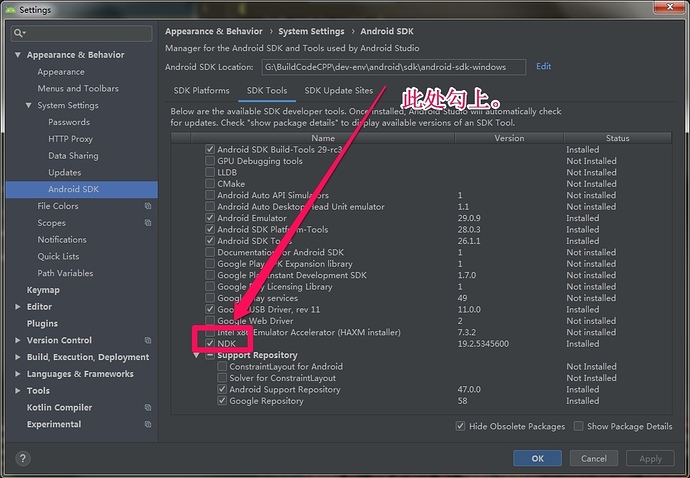Select Keymap settings

pos(43,290)
